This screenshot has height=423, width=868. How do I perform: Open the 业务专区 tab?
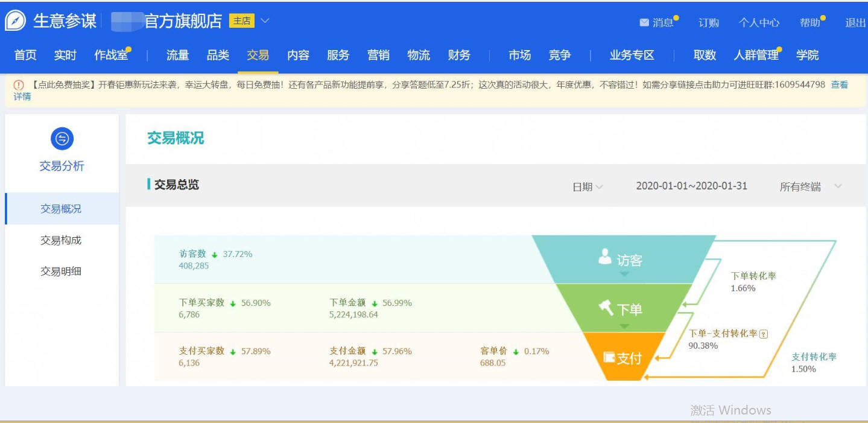point(632,55)
